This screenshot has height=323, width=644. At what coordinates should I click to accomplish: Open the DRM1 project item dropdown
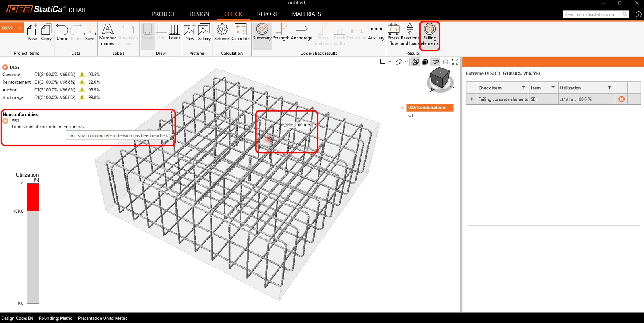tap(12, 28)
